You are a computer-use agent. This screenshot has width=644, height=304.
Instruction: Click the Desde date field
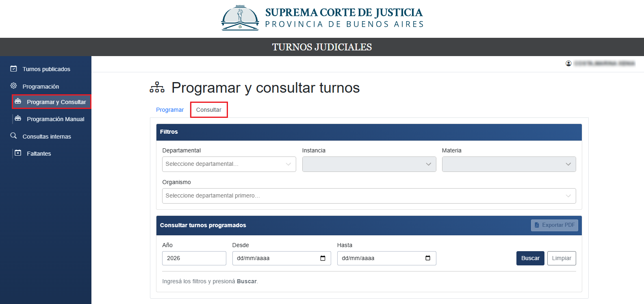282,258
